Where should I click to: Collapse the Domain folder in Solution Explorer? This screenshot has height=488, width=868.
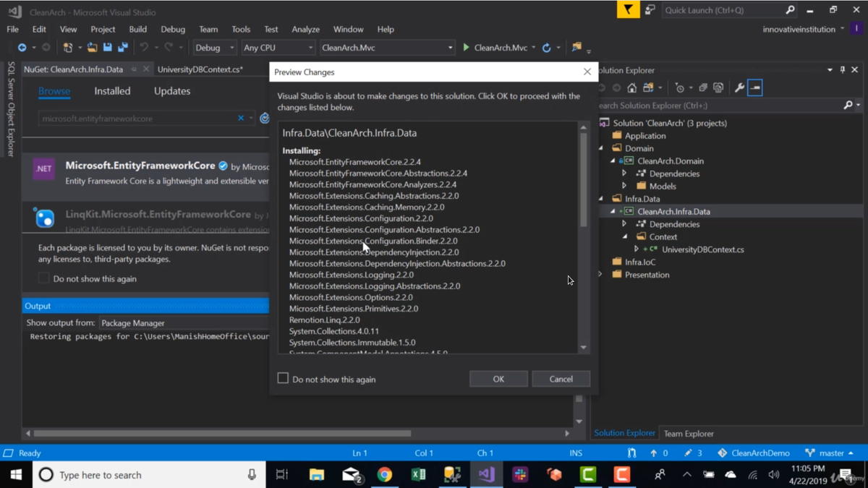[601, 148]
